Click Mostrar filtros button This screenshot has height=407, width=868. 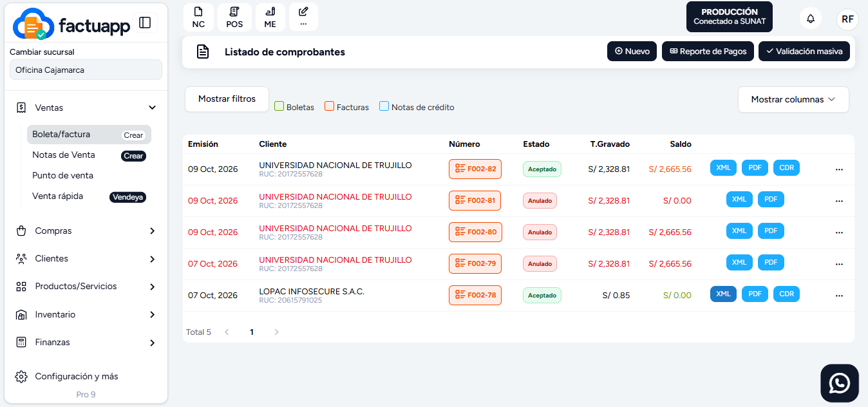tap(227, 99)
